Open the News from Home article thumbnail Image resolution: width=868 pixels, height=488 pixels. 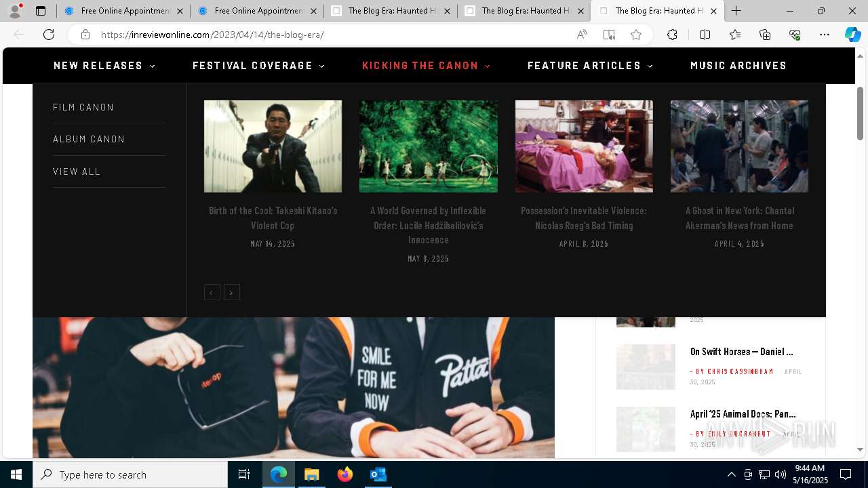coord(739,146)
